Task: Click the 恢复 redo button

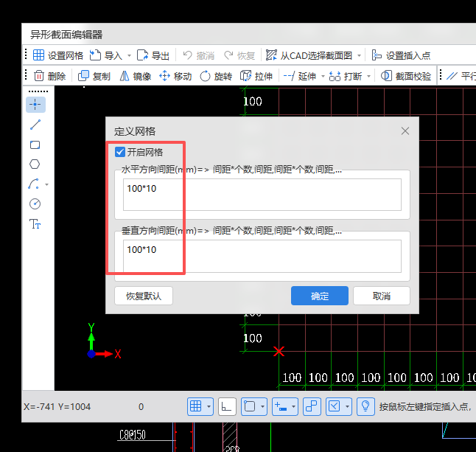Action: click(239, 55)
